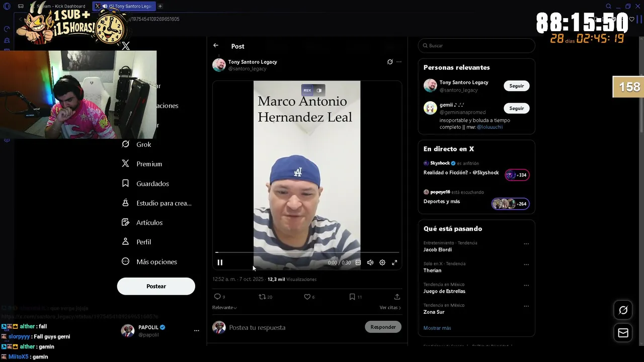Viewport: 644px width, 362px height.
Task: Click the search magnifier icon in Buscar
Action: point(425,46)
